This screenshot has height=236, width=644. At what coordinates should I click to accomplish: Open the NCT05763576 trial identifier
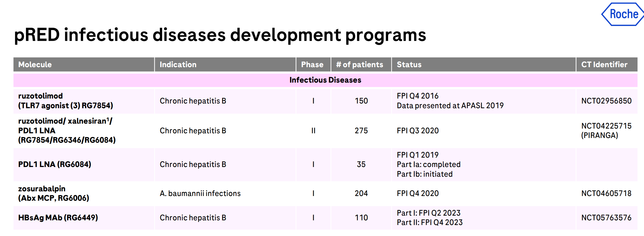(x=606, y=218)
